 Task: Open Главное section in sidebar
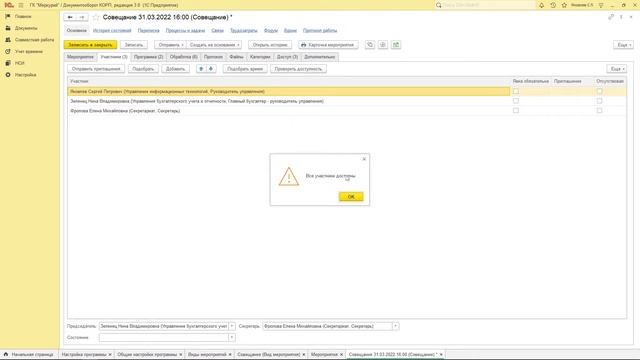(x=23, y=16)
